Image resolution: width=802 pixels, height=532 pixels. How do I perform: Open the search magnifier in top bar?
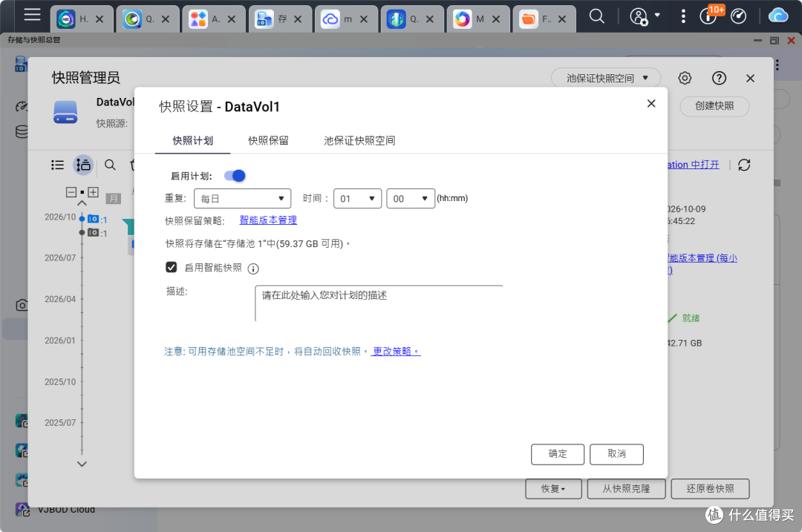click(596, 16)
